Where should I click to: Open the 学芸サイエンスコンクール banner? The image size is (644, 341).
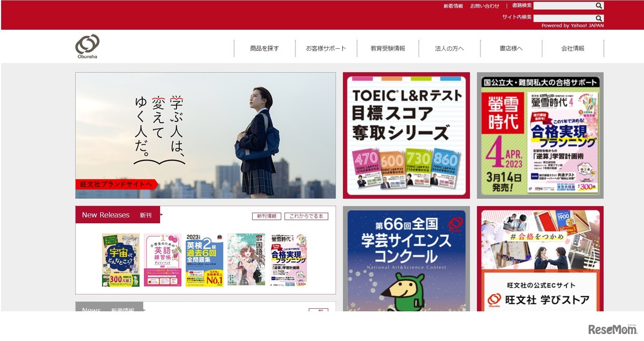click(407, 259)
